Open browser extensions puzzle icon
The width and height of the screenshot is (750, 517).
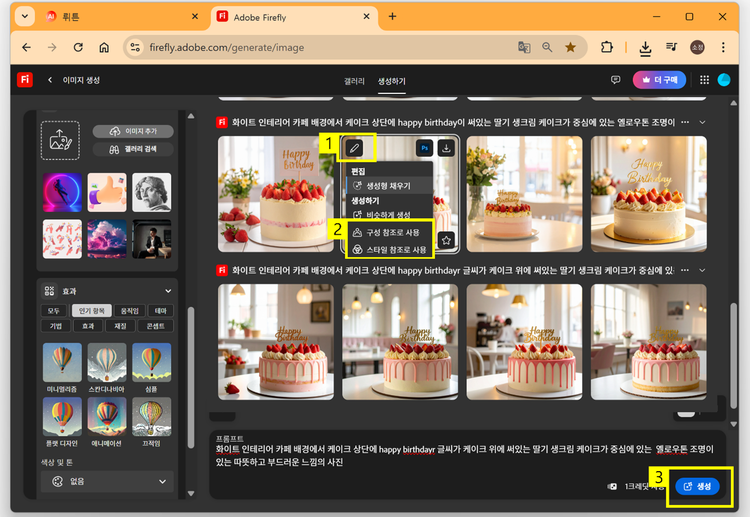click(x=607, y=47)
